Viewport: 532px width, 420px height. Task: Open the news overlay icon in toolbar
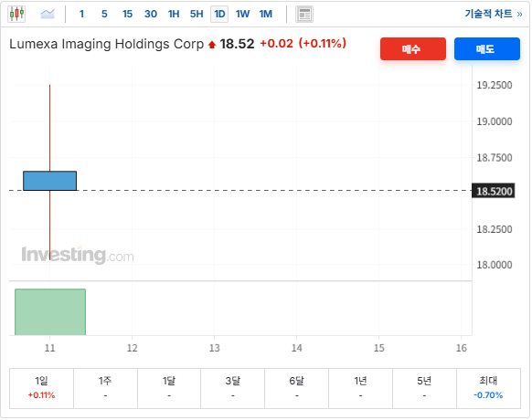click(304, 15)
